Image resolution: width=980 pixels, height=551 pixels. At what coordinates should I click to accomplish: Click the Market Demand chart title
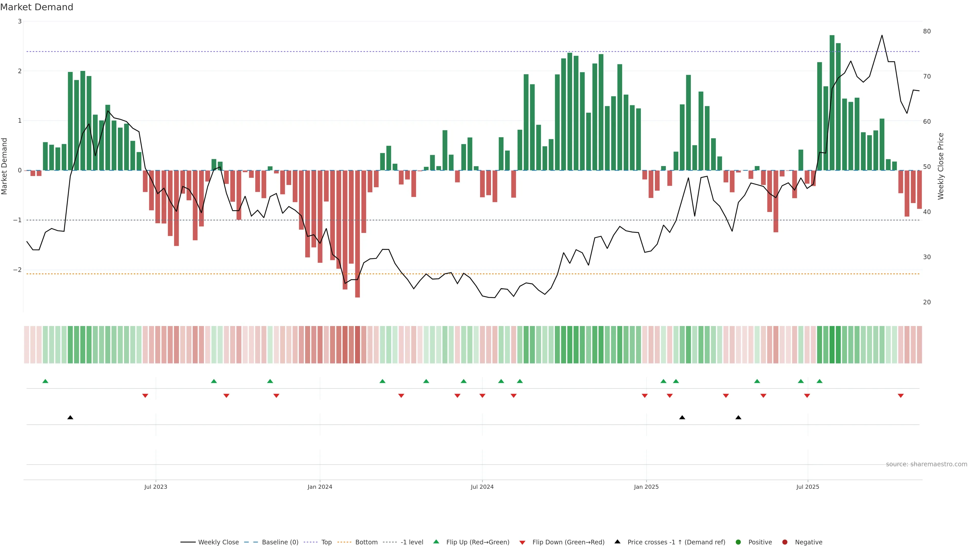[x=36, y=7]
